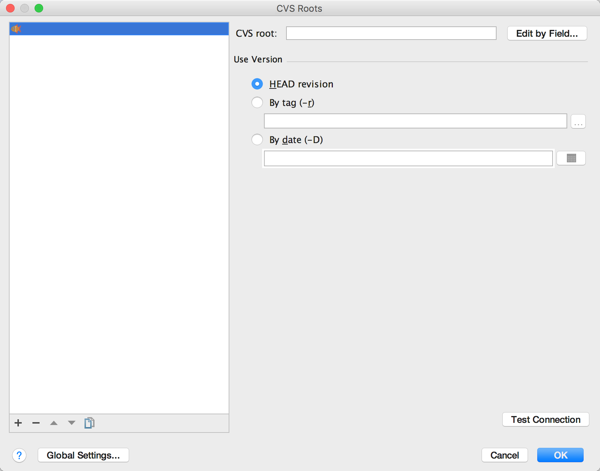Close the CVS Roots window
Viewport: 600px width, 471px height.
click(x=10, y=8)
